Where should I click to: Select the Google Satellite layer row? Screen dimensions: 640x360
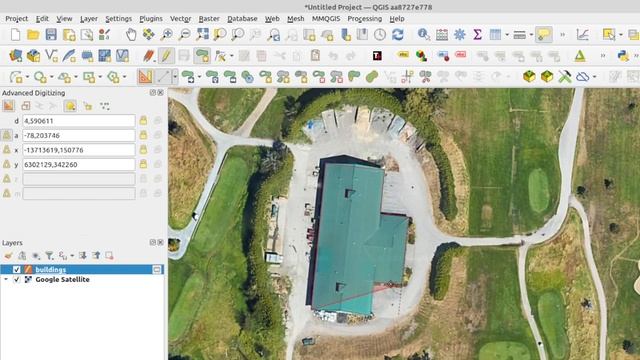click(82, 280)
